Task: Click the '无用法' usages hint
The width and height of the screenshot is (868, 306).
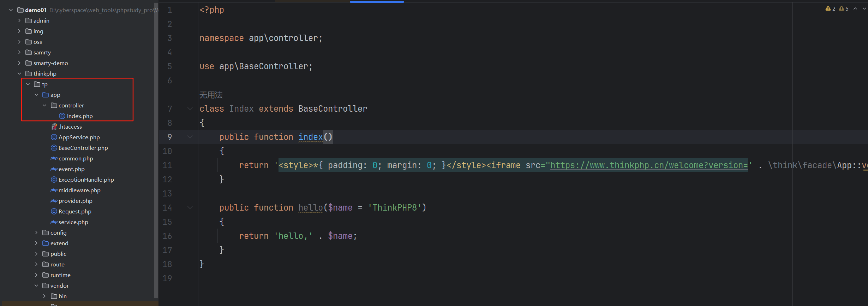Action: 211,95
